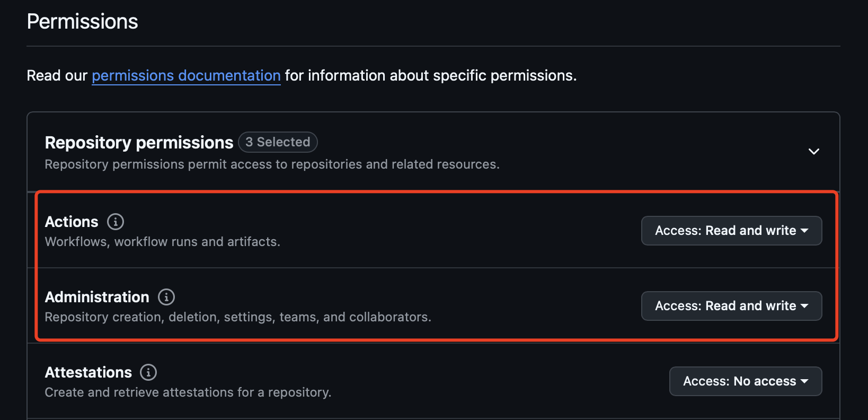Viewport: 868px width, 420px height.
Task: Click 'Workflows, workflow runs and artifacts' description
Action: (162, 242)
